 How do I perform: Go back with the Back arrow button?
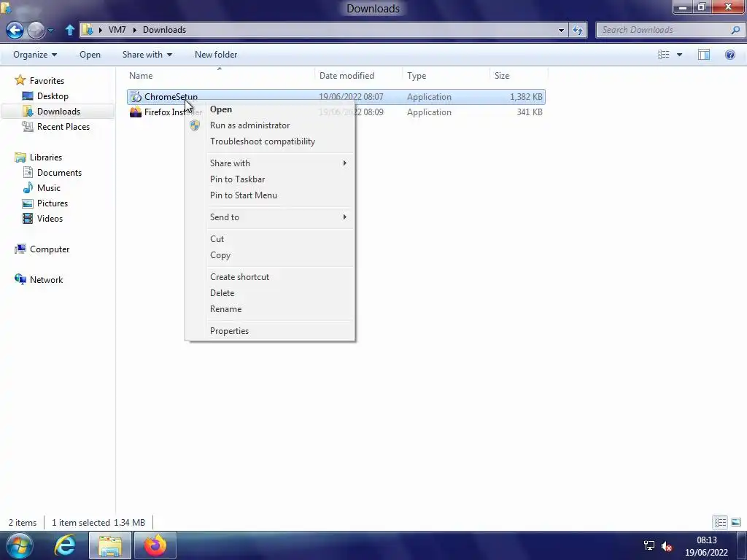tap(15, 30)
